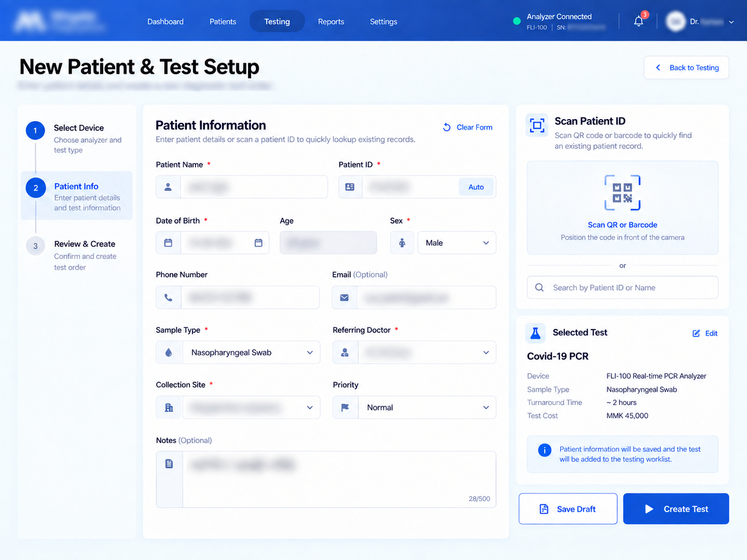Click the person icon beside Sex
Image resolution: width=747 pixels, height=560 pixels.
tap(402, 243)
